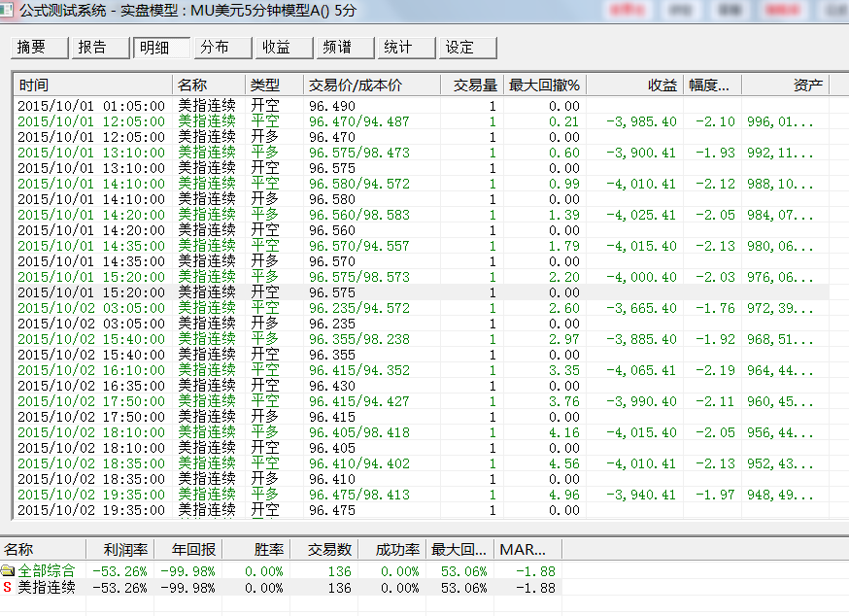Click the 资产 column header
This screenshot has height=616, width=849.
[785, 85]
